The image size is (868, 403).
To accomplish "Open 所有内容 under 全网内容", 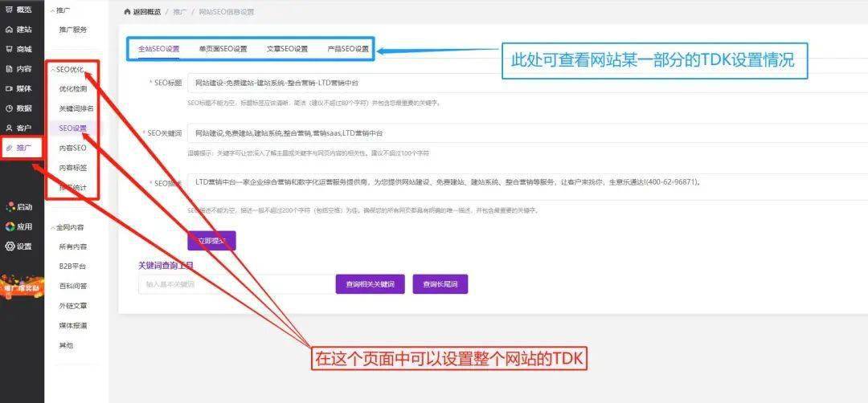I will (x=73, y=246).
